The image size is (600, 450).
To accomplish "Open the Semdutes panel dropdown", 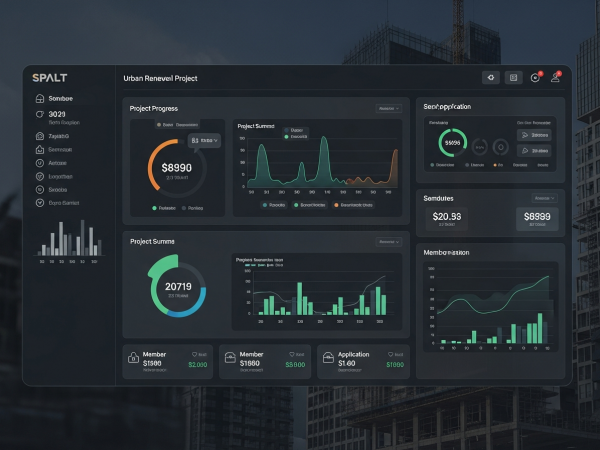I will pyautogui.click(x=545, y=198).
